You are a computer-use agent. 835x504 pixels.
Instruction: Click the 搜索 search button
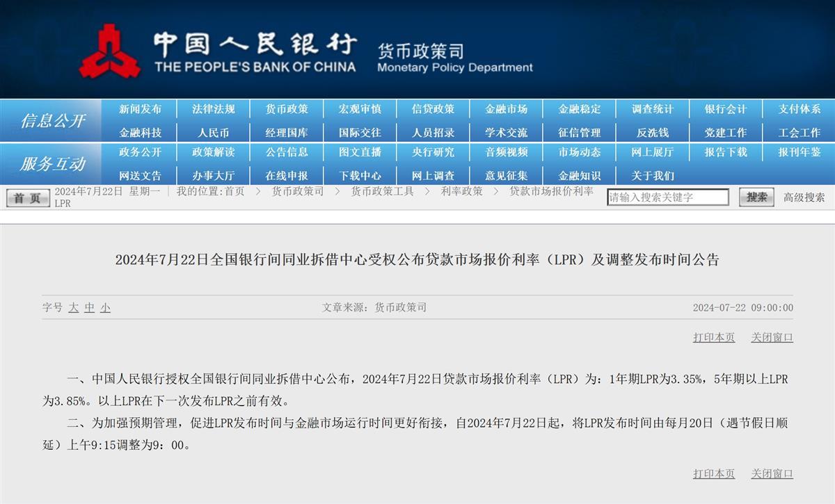(x=756, y=197)
